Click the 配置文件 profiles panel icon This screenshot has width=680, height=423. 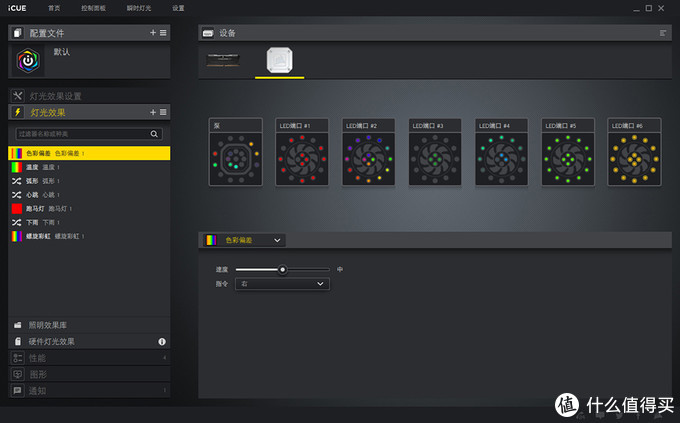(17, 33)
